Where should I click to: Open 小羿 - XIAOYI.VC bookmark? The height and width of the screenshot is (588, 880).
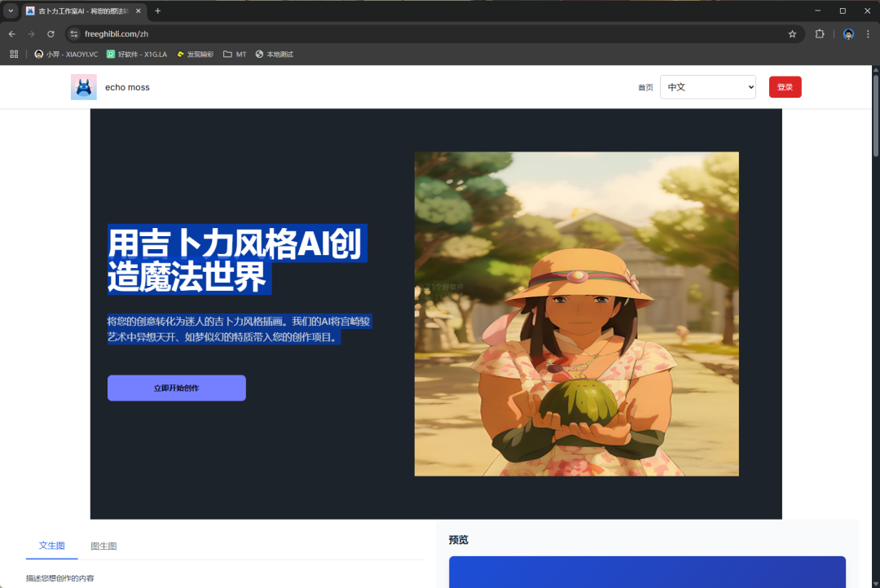(x=66, y=55)
